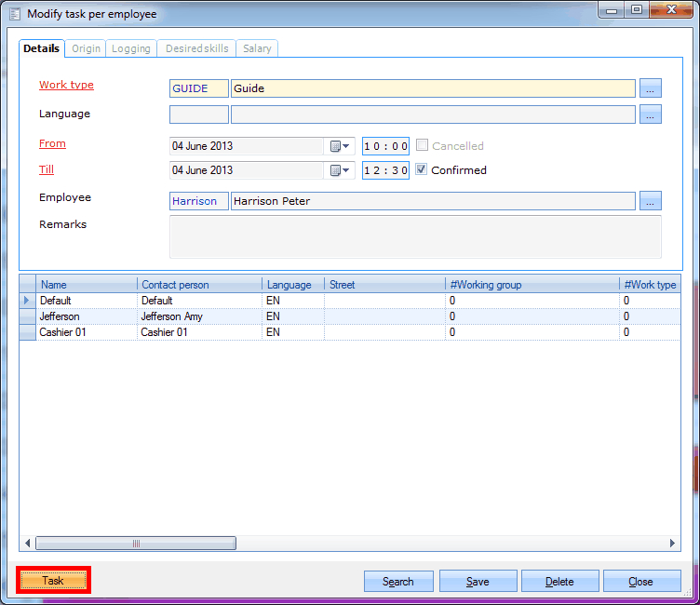Select the Cashier 01 row name cell
The height and width of the screenshot is (605, 700).
tap(87, 332)
